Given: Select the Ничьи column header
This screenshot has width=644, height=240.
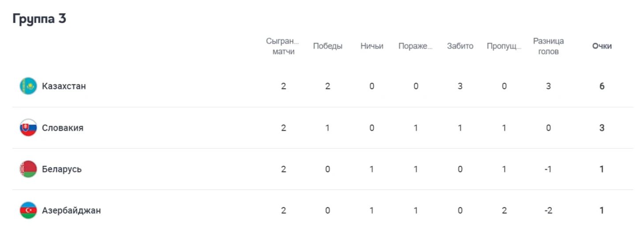Looking at the screenshot, I should 372,46.
